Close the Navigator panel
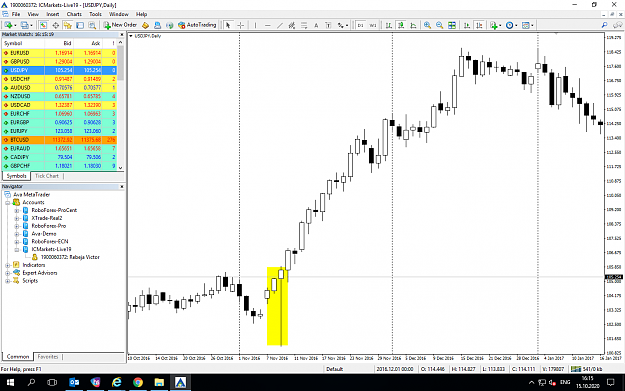 pos(122,187)
